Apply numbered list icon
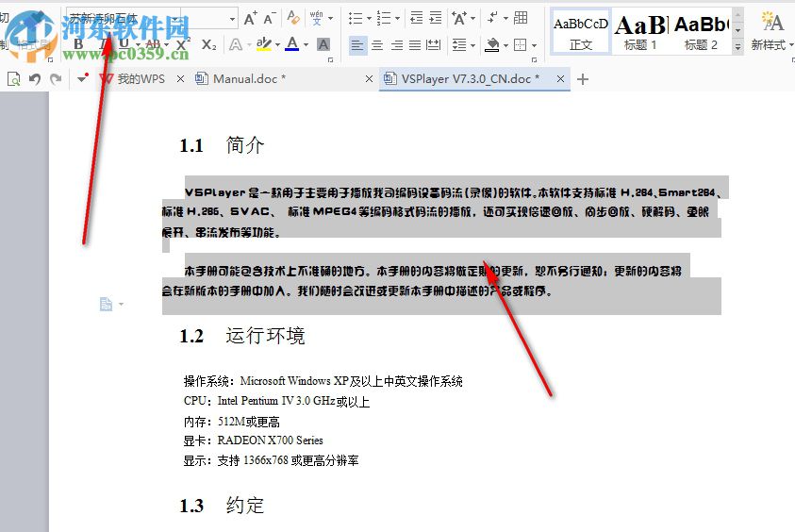 (x=384, y=18)
